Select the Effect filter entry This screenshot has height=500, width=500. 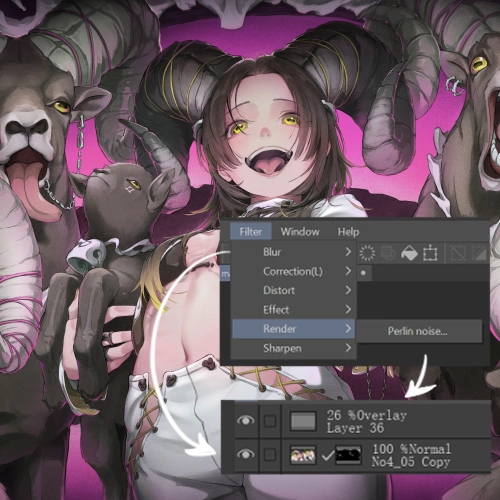point(294,310)
